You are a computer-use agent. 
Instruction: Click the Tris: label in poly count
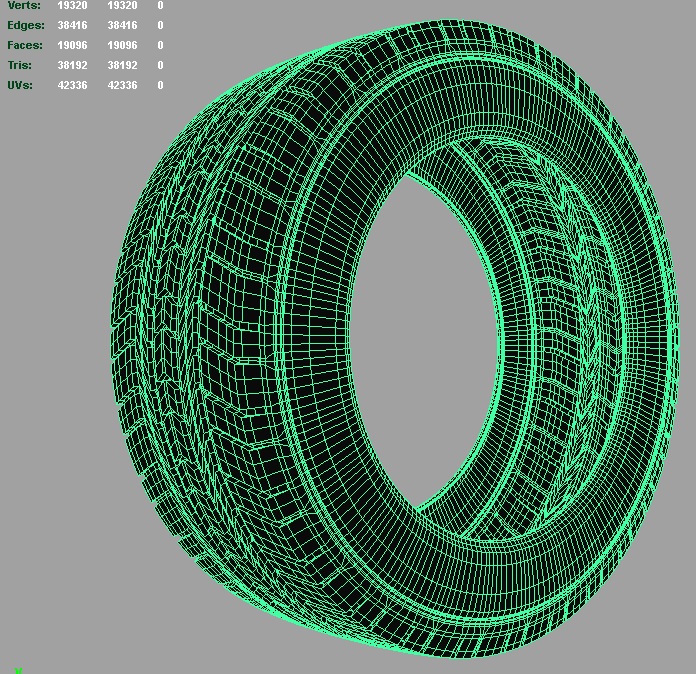(20, 65)
